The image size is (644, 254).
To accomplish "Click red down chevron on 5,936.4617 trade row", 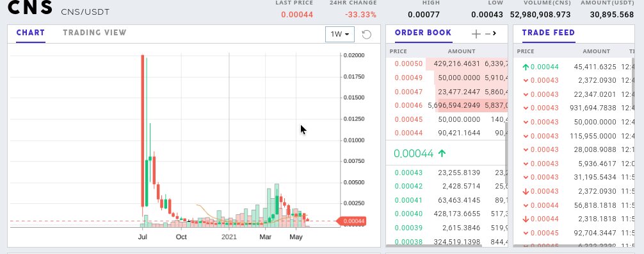I will [x=526, y=164].
